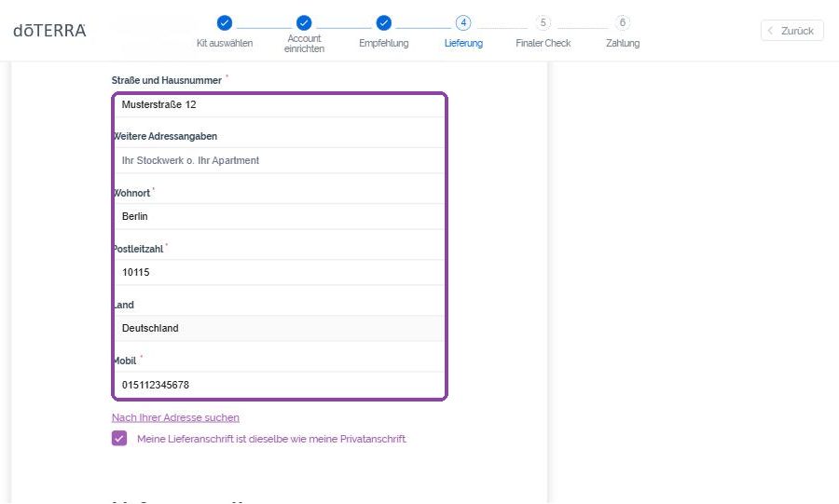
Task: Click the doTERRA logo
Action: coord(49,31)
